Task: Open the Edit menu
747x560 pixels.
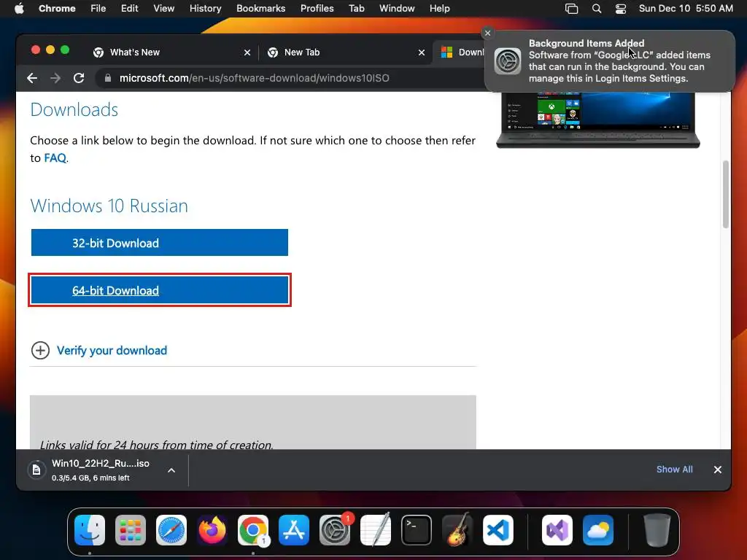Action: coord(129,9)
